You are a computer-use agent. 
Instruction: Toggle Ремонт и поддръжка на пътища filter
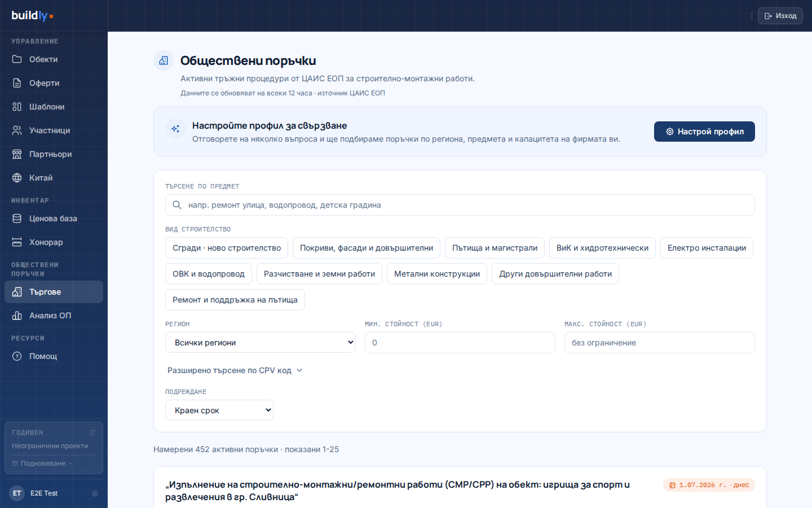[x=235, y=300]
